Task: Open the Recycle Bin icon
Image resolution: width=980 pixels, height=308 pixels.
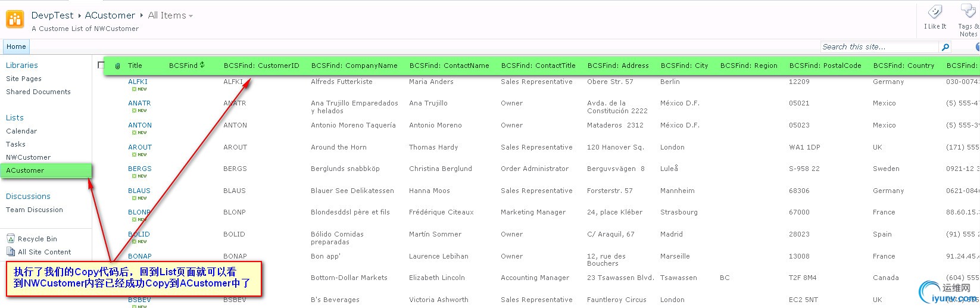Action: tap(11, 239)
